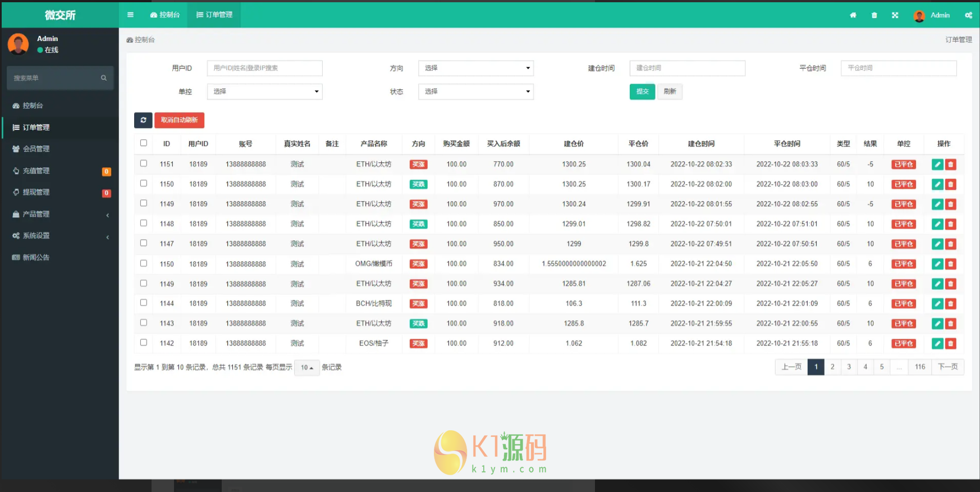Open settings gears icon at top right
Image resolution: width=980 pixels, height=492 pixels.
click(x=968, y=15)
